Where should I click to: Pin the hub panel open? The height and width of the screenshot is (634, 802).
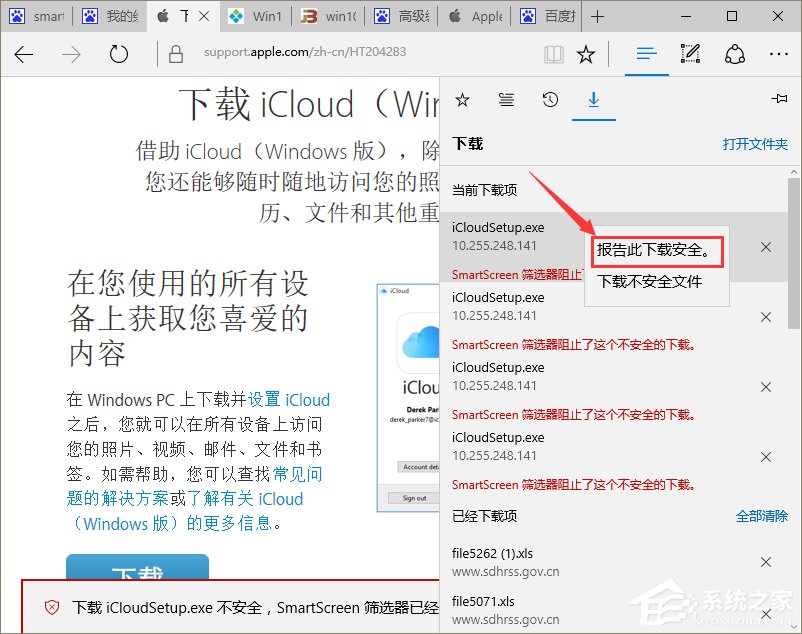[779, 99]
